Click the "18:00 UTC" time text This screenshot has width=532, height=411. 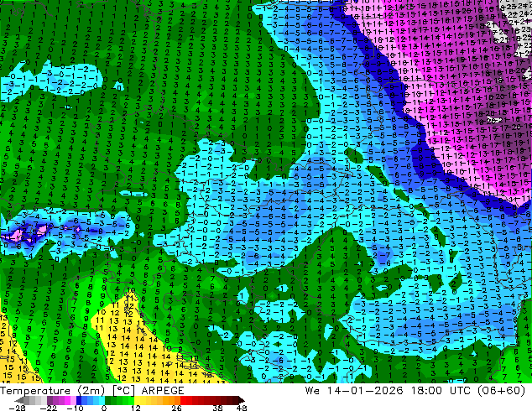[441, 391]
